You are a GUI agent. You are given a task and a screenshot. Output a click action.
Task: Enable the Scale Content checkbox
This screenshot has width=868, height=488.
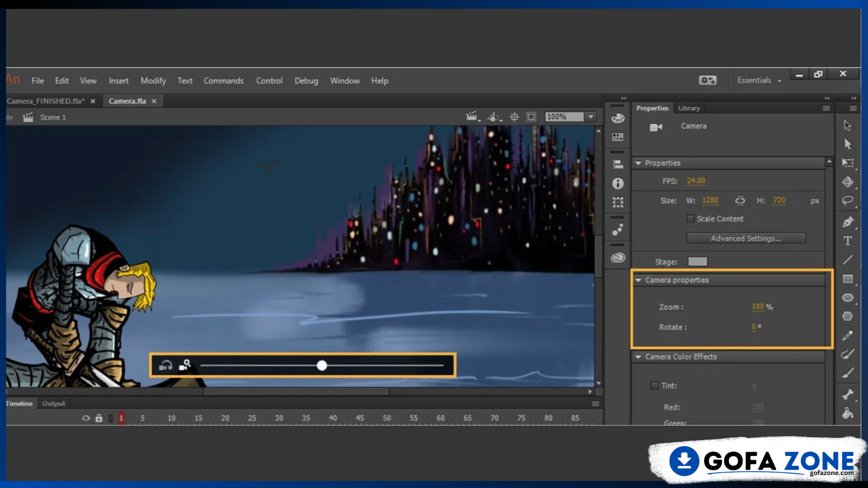(690, 219)
